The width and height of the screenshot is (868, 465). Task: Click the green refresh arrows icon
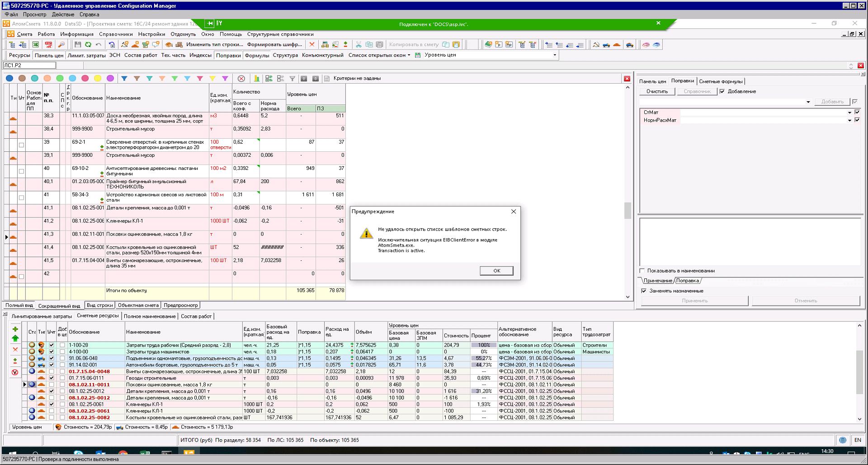coord(88,45)
